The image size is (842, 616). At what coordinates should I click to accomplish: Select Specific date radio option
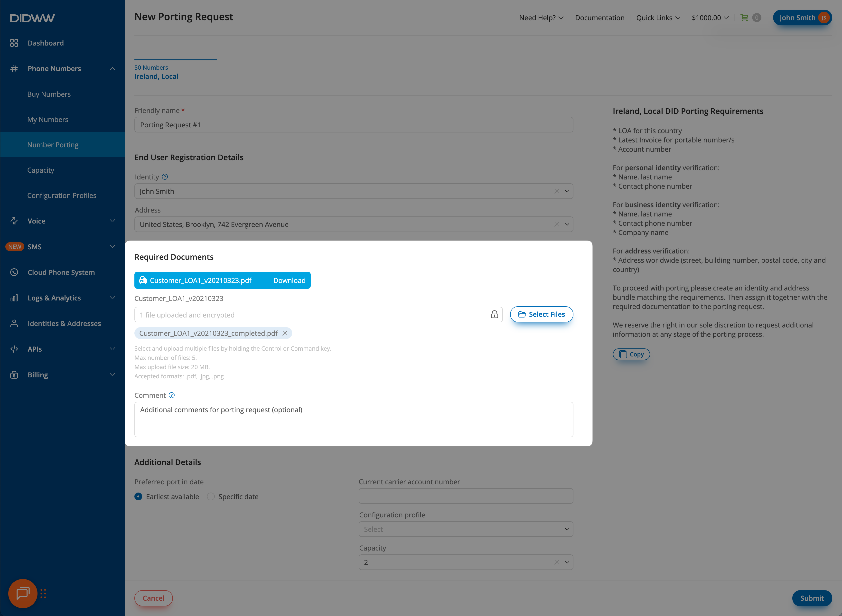tap(211, 496)
